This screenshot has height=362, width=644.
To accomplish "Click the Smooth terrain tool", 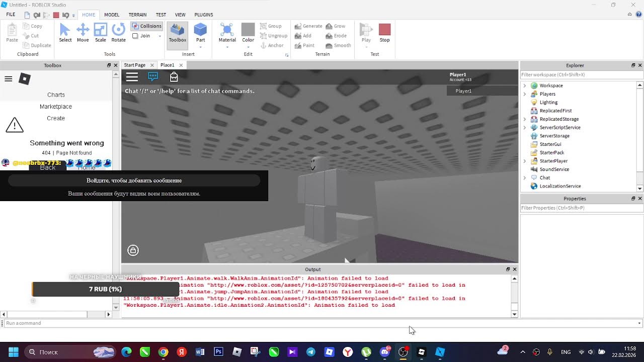I will tap(338, 45).
